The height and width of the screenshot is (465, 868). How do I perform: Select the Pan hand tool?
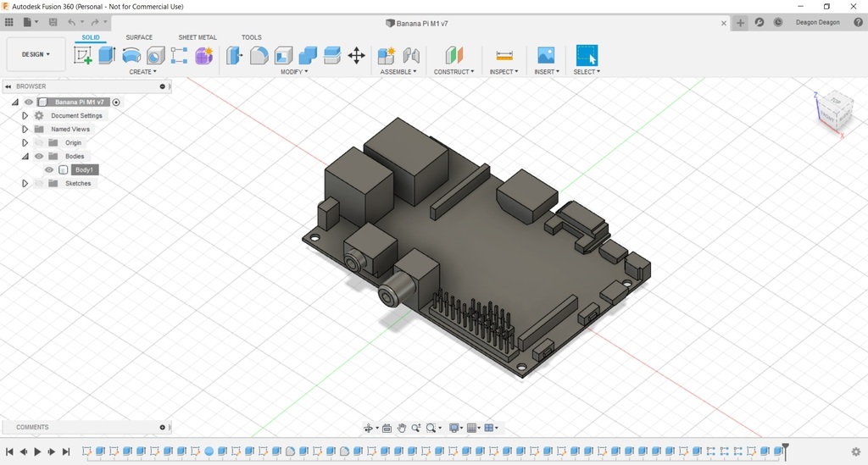pyautogui.click(x=401, y=428)
